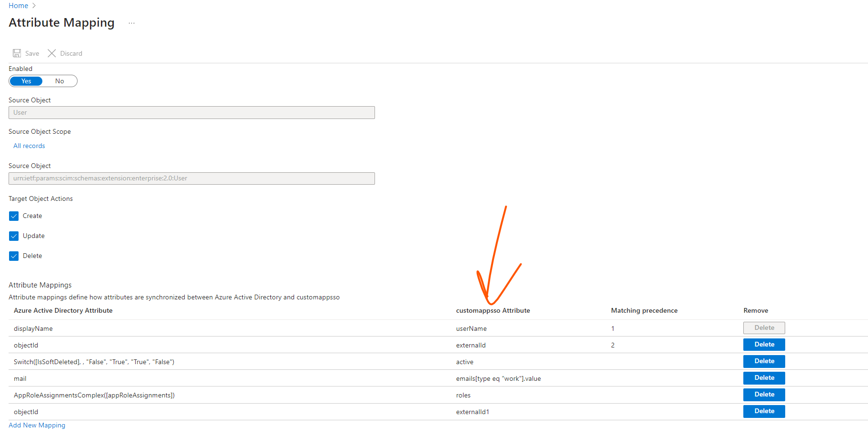Click the Source Object User field
This screenshot has height=436, width=868.
(191, 112)
